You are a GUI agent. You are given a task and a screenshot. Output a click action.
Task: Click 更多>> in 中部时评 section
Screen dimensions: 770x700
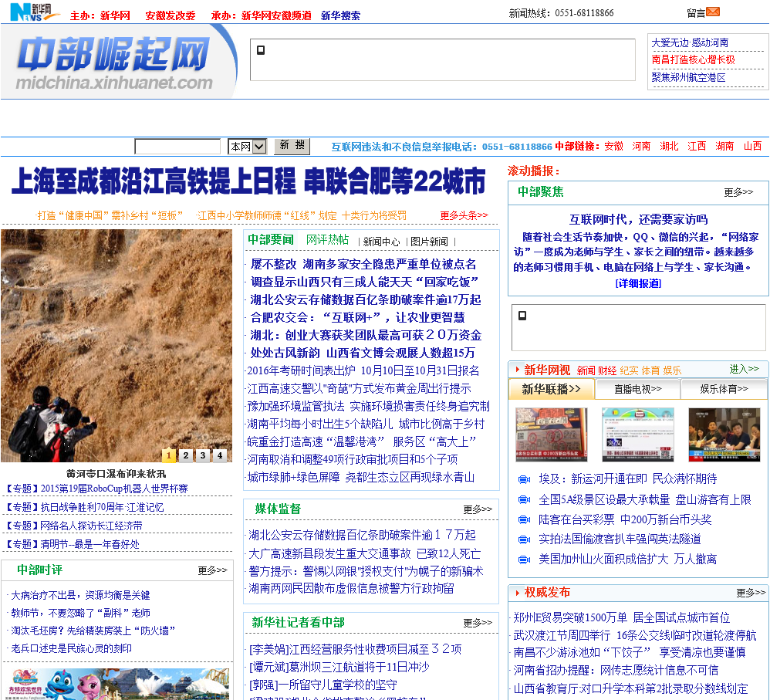[x=213, y=570]
